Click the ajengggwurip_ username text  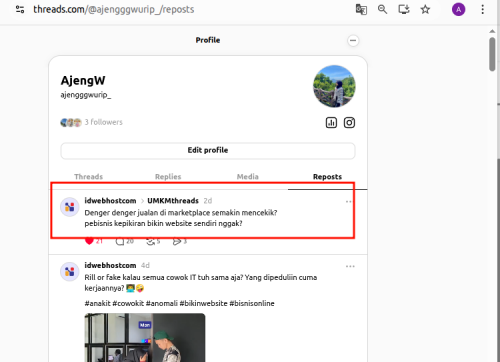86,95
